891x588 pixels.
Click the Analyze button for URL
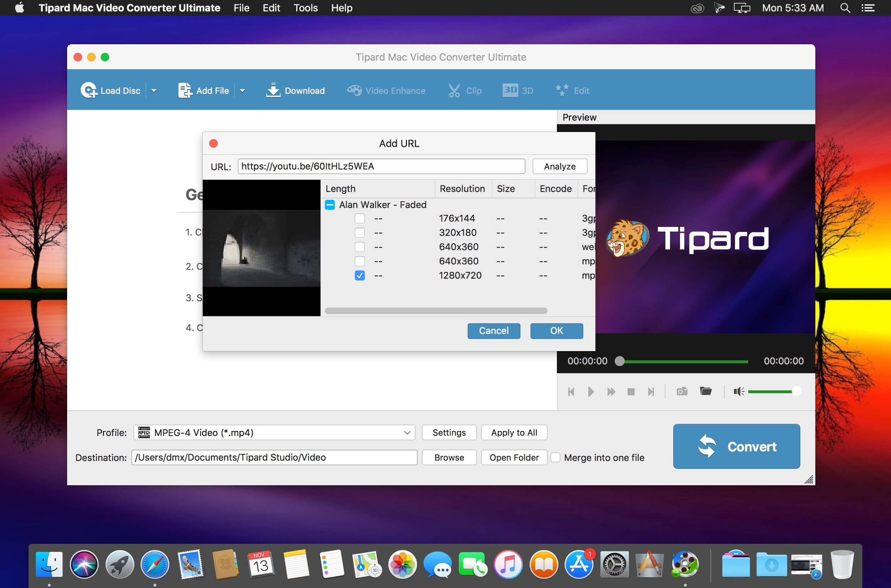tap(559, 166)
